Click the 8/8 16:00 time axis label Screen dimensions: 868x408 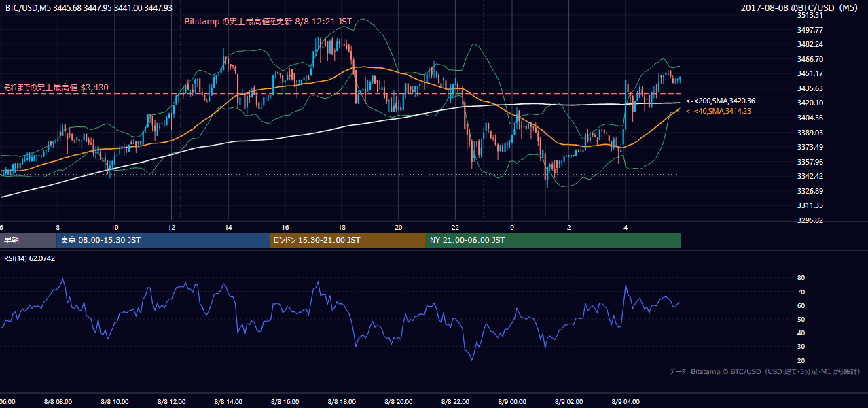pos(285,402)
